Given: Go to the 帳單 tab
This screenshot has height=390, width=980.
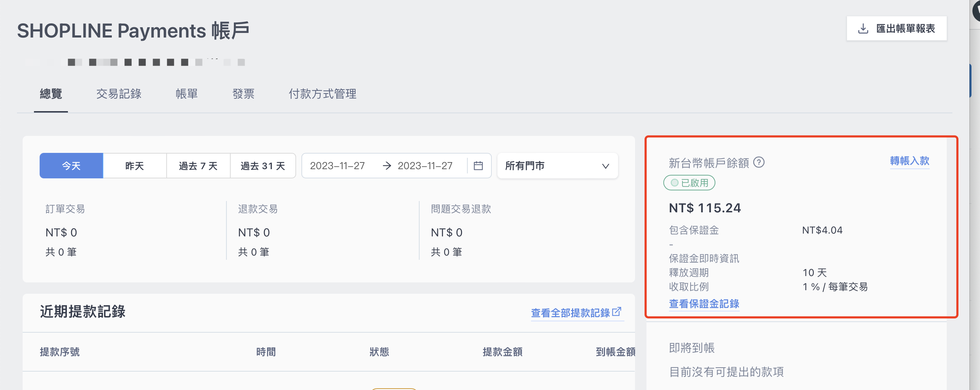Looking at the screenshot, I should coord(186,93).
